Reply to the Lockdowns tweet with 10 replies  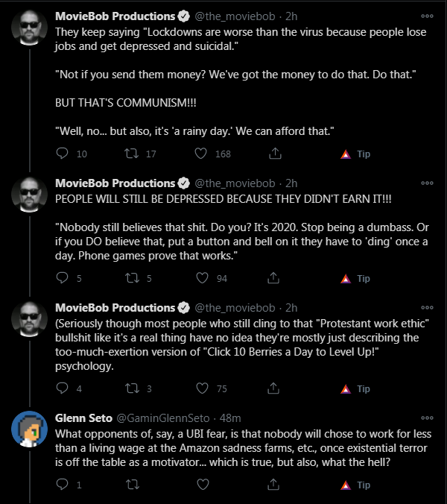[x=62, y=154]
